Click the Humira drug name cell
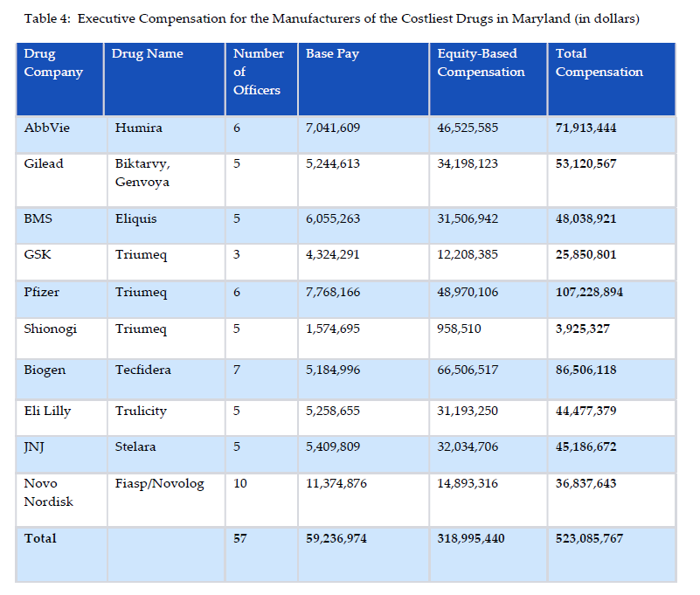The height and width of the screenshot is (595, 700). pyautogui.click(x=138, y=128)
